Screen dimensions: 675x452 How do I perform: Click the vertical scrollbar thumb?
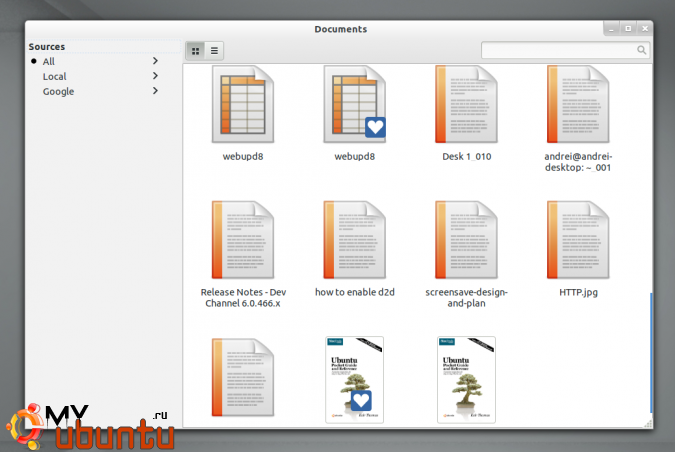coord(650,353)
